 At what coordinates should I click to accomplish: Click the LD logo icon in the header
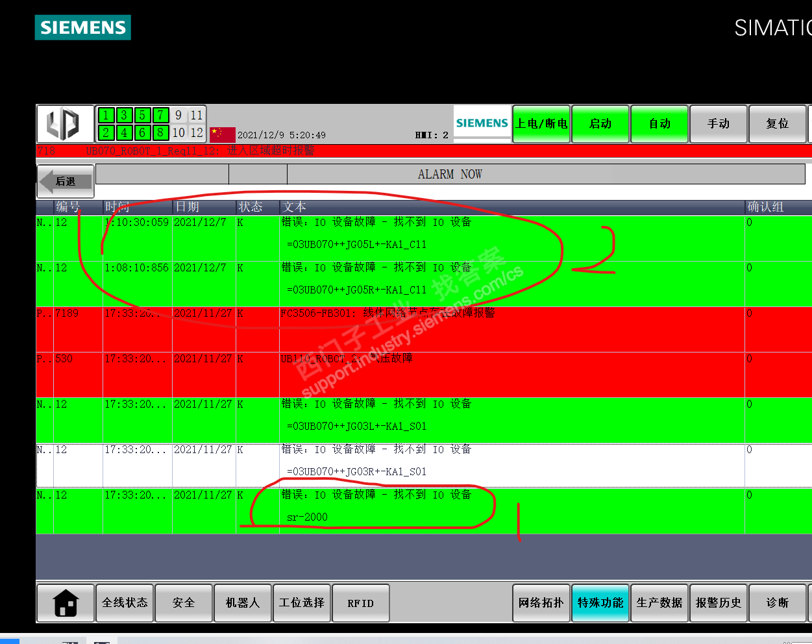(x=65, y=124)
